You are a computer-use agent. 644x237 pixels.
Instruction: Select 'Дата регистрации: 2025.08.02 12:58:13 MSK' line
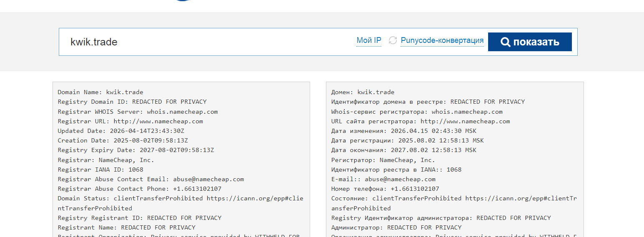[x=408, y=140]
